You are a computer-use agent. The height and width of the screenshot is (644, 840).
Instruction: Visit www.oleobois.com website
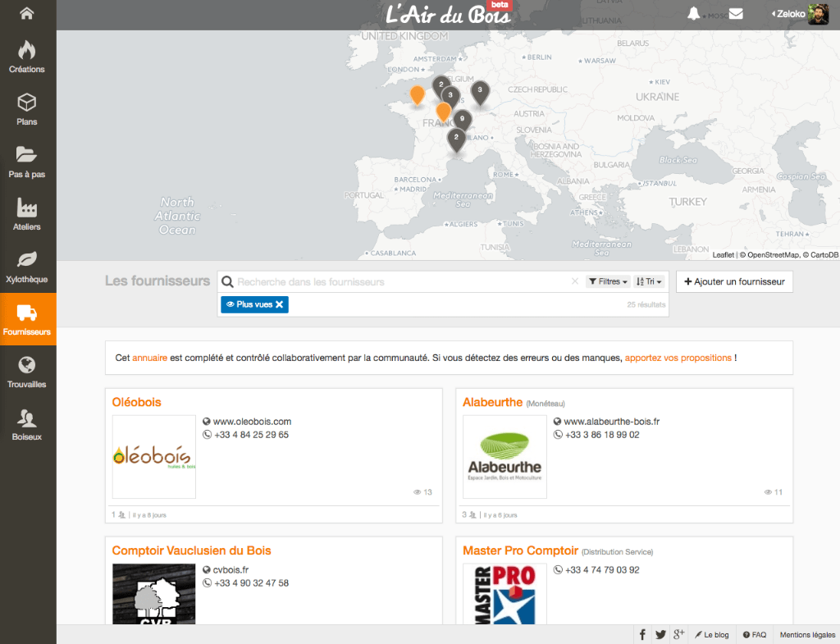(253, 422)
